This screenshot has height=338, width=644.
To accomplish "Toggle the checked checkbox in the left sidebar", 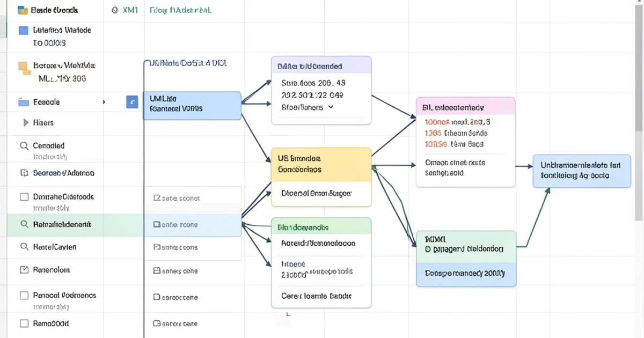I will [x=24, y=269].
